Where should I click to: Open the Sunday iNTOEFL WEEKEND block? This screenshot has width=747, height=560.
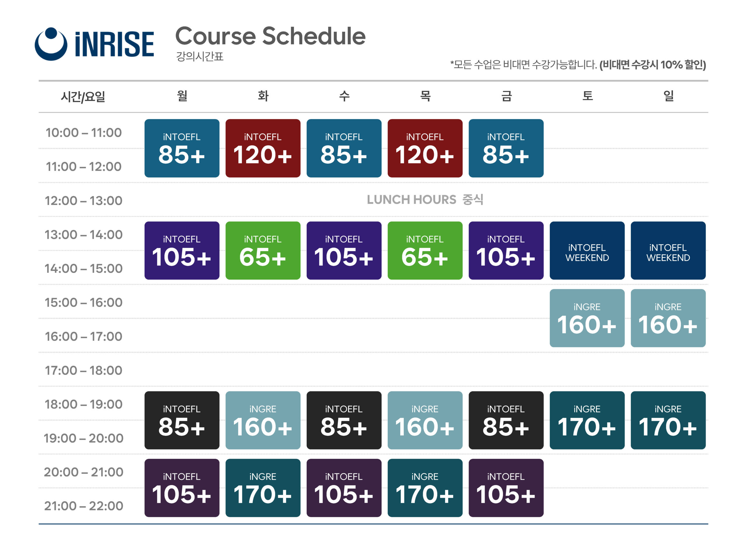(668, 251)
